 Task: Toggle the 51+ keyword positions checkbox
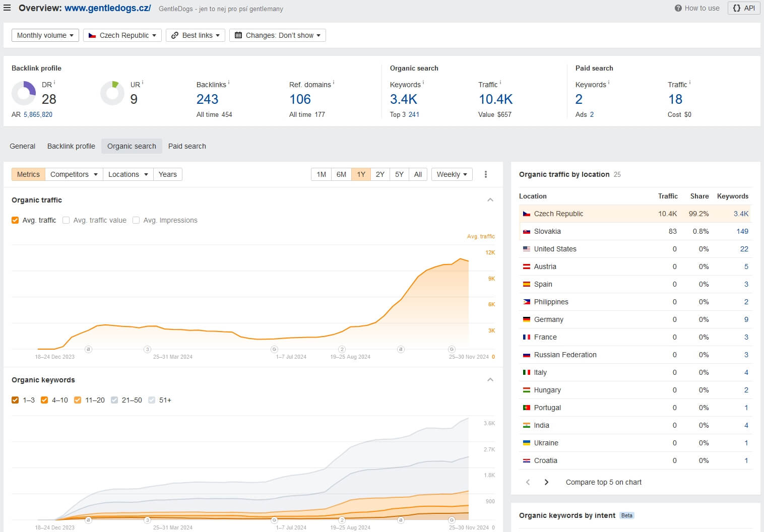(x=152, y=400)
